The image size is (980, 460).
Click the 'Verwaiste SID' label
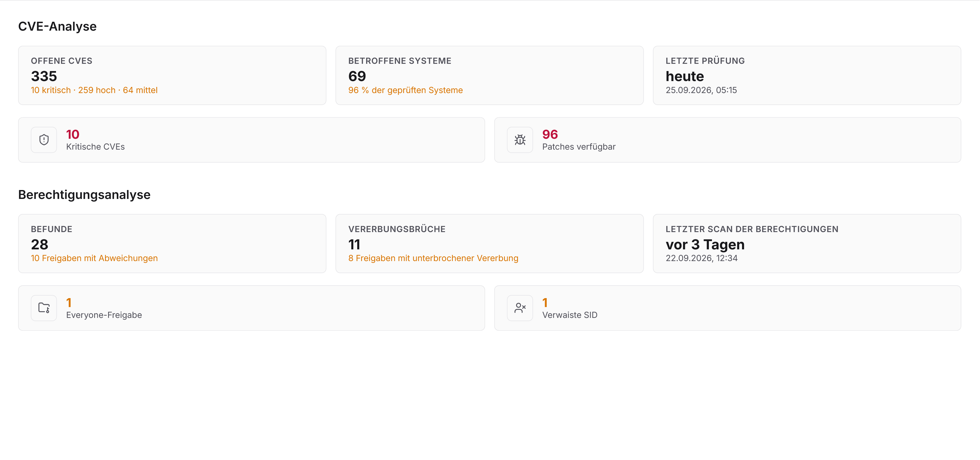click(570, 315)
